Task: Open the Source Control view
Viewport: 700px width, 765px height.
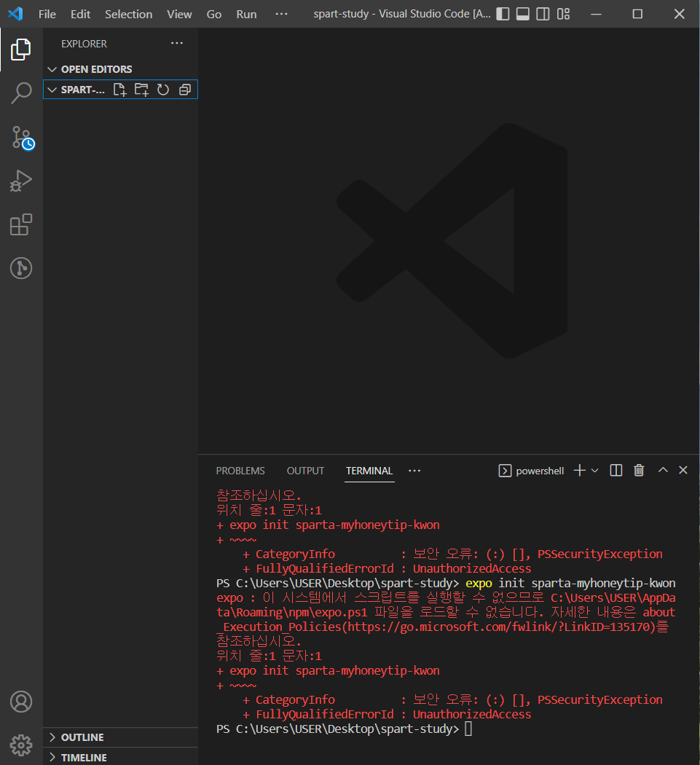Action: pyautogui.click(x=22, y=138)
